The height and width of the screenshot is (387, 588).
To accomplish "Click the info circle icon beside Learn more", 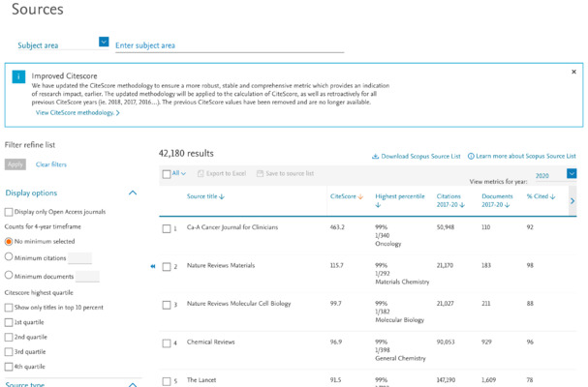I will pyautogui.click(x=471, y=156).
